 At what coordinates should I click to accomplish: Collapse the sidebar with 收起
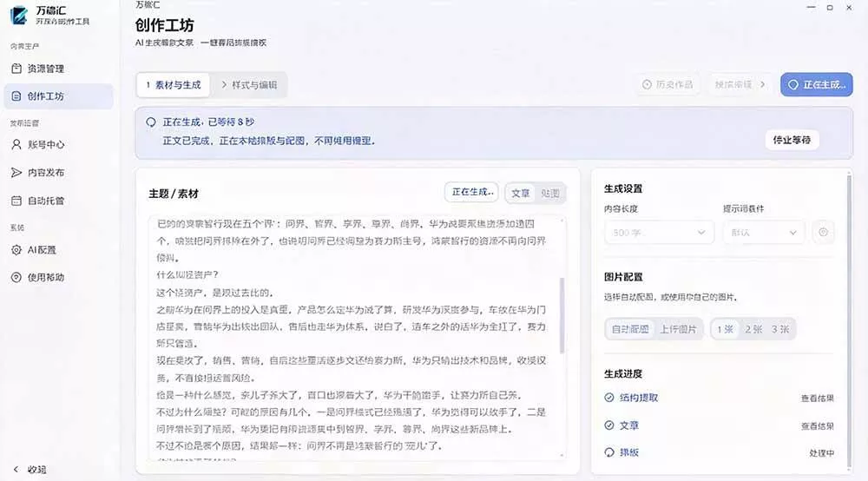pyautogui.click(x=30, y=470)
